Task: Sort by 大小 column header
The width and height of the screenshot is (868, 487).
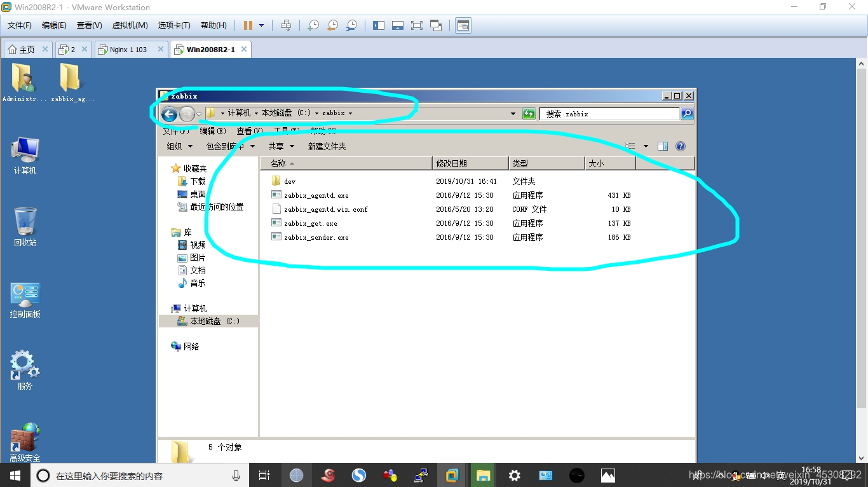Action: click(x=610, y=163)
